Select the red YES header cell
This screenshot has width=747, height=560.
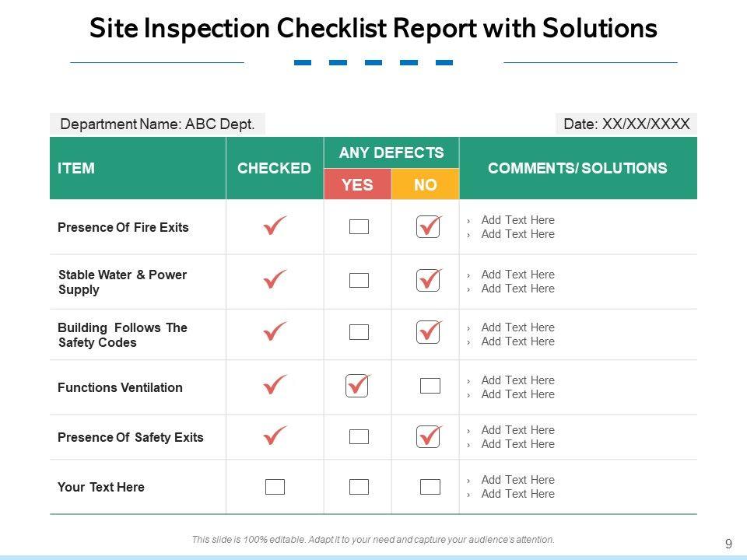pos(357,184)
